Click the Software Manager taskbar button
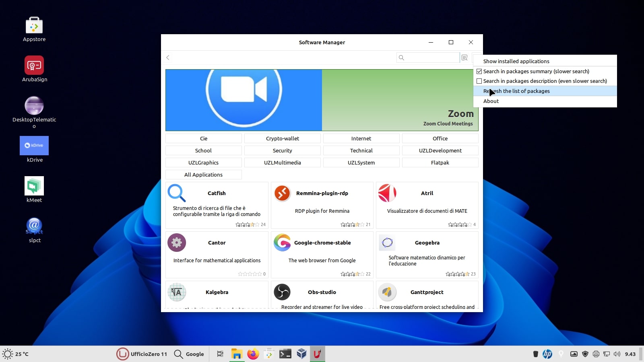Screen dimensions: 644x362 pyautogui.click(x=317, y=354)
